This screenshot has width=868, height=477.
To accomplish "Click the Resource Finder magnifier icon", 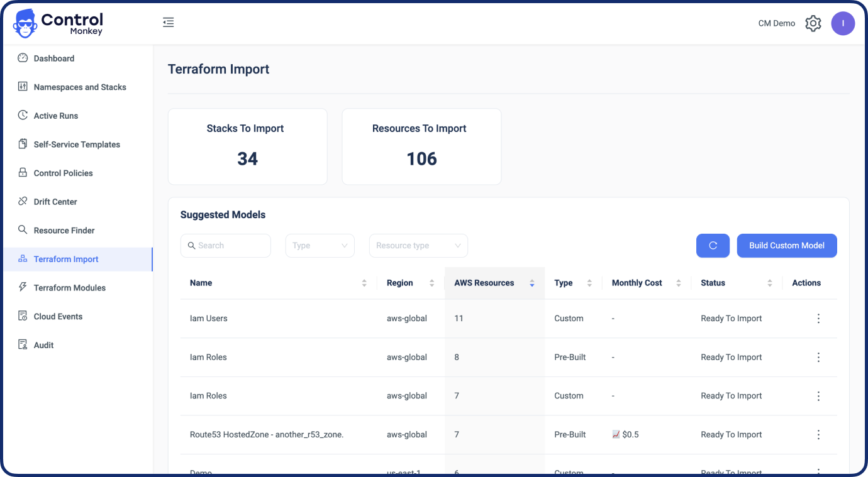I will (23, 230).
